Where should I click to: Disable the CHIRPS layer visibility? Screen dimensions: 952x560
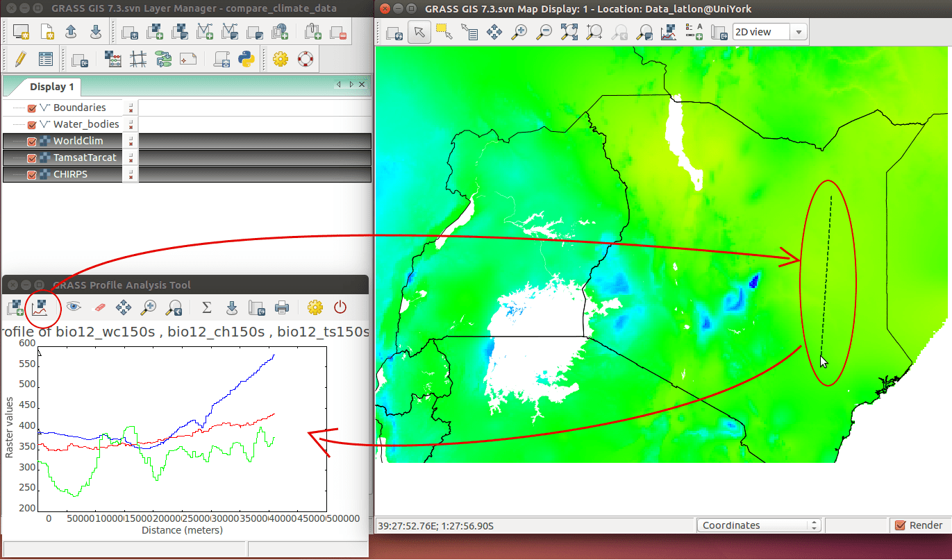coord(31,174)
